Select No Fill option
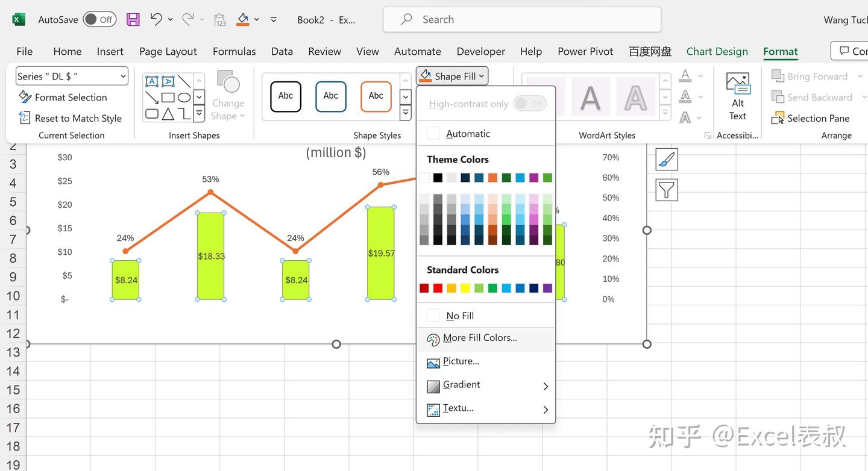 (x=486, y=316)
